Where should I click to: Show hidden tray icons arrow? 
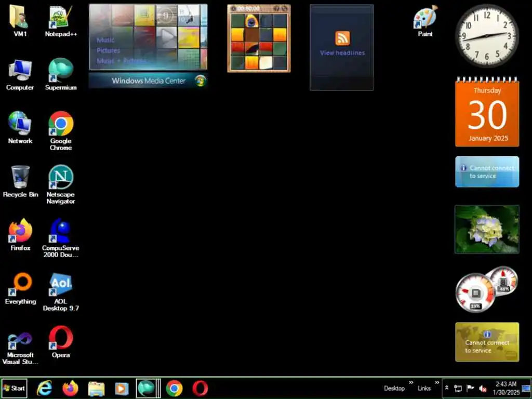(x=447, y=388)
